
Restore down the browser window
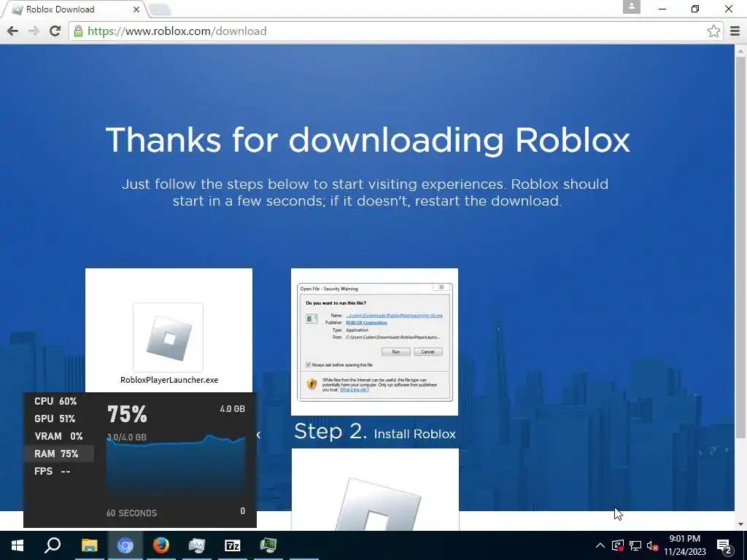coord(695,9)
